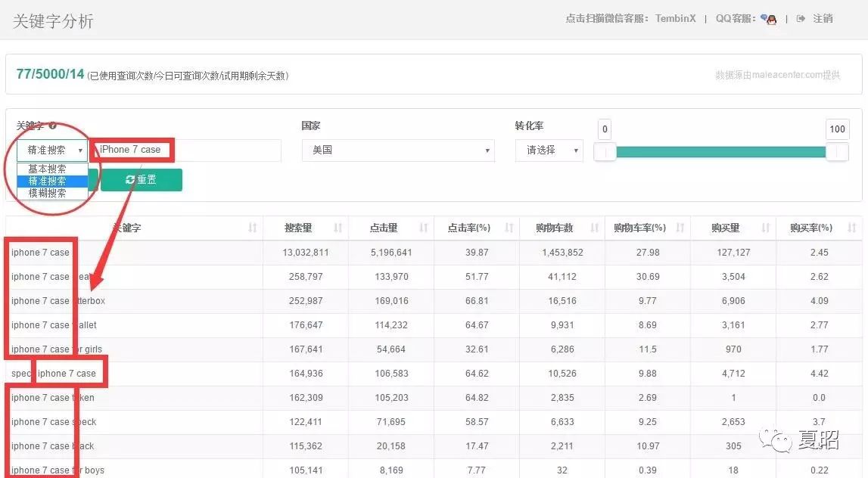Click the maleacenter.com data source text
This screenshot has width=868, height=478.
pyautogui.click(x=777, y=75)
